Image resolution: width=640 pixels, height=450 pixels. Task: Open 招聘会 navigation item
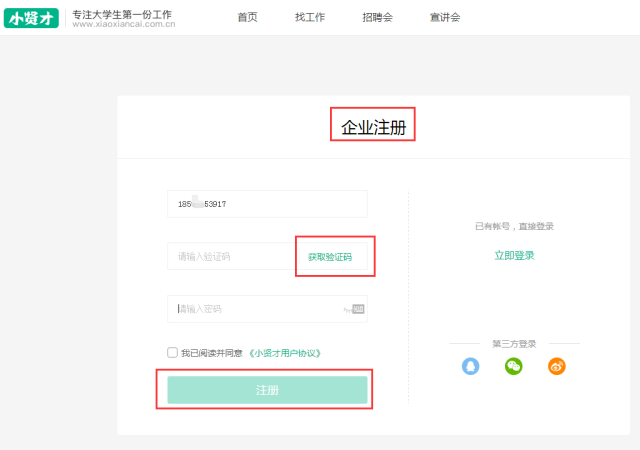tap(378, 17)
